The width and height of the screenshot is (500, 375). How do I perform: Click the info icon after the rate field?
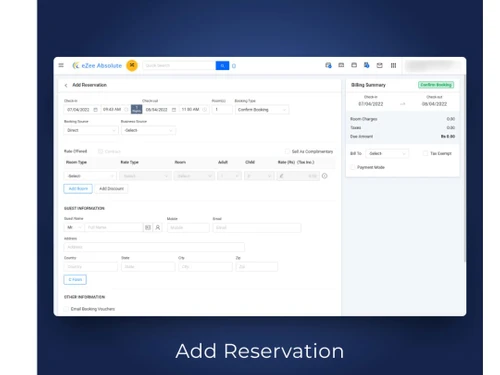[325, 176]
